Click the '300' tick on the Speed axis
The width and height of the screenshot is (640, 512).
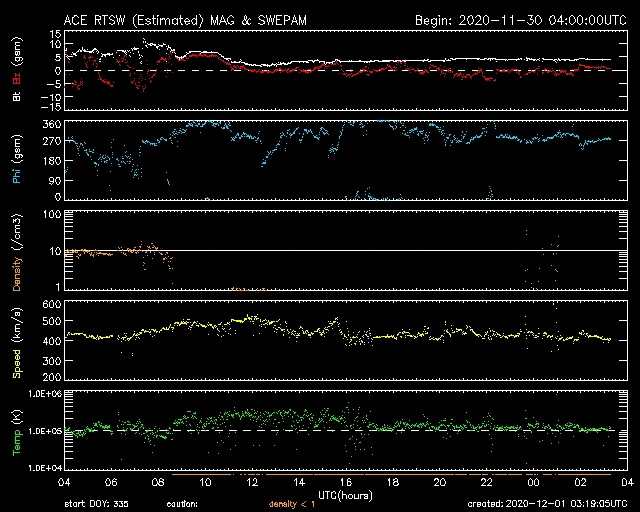[x=52, y=361]
